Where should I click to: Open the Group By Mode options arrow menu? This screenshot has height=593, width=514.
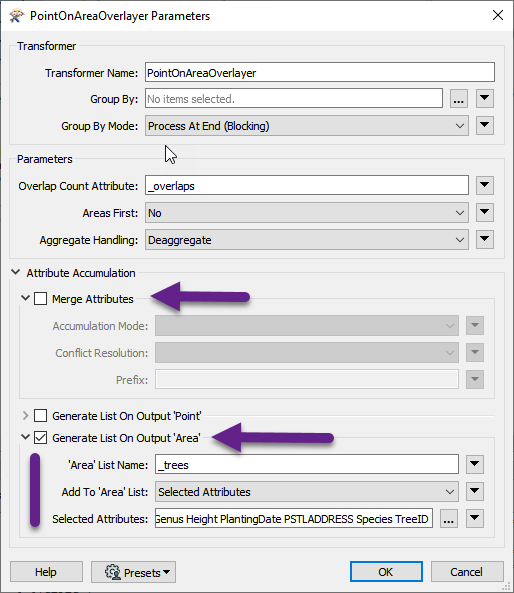coord(484,126)
